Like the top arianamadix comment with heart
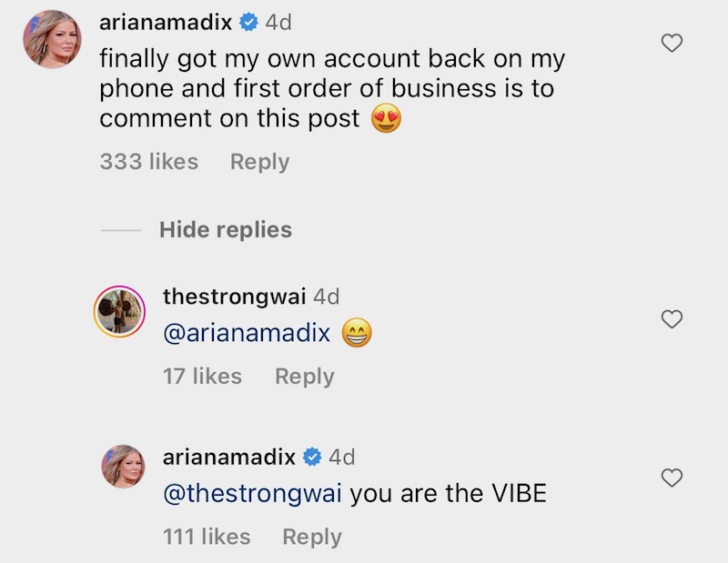Viewport: 728px width, 563px height. pos(671,43)
